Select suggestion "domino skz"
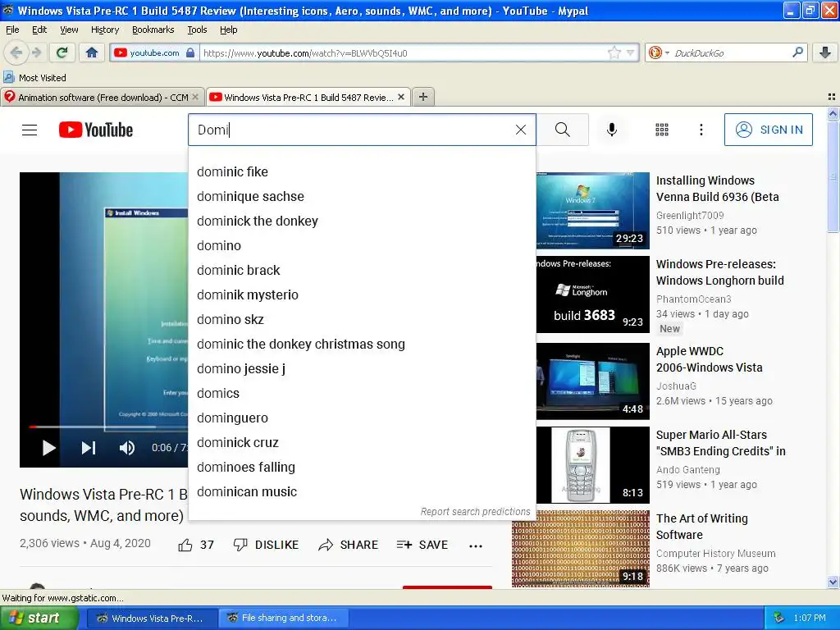840x630 pixels. [362, 320]
